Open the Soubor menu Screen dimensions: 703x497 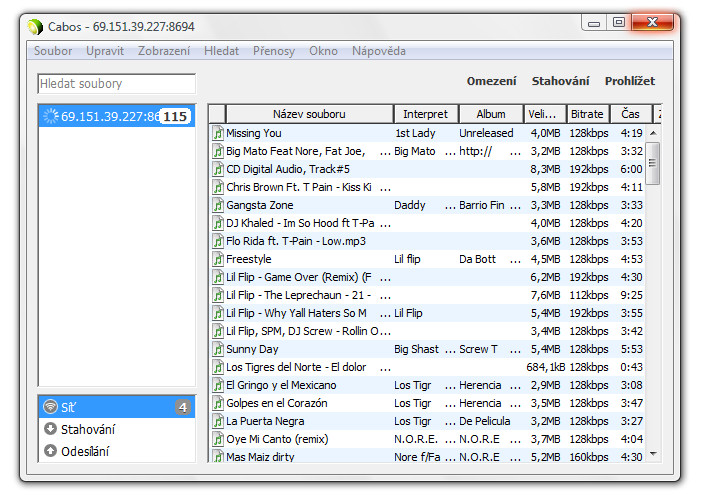(53, 51)
